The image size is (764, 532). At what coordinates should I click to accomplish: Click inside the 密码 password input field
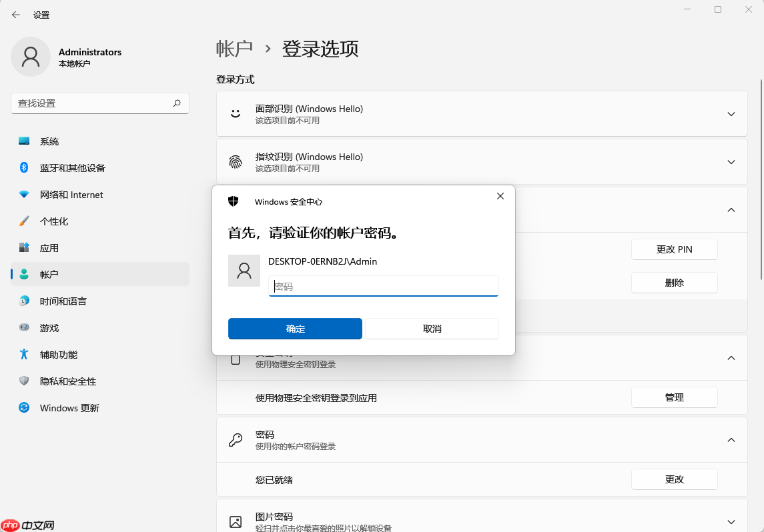[383, 286]
